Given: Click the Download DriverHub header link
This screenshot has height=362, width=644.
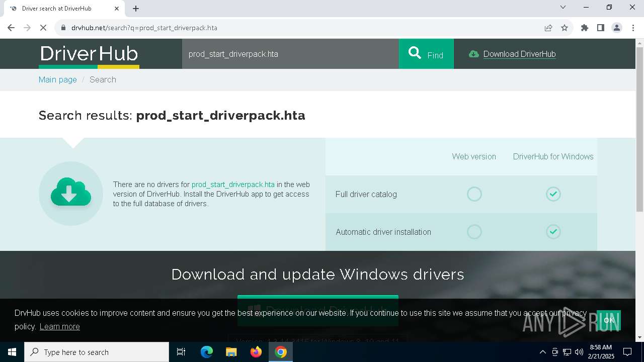Looking at the screenshot, I should pos(519,54).
